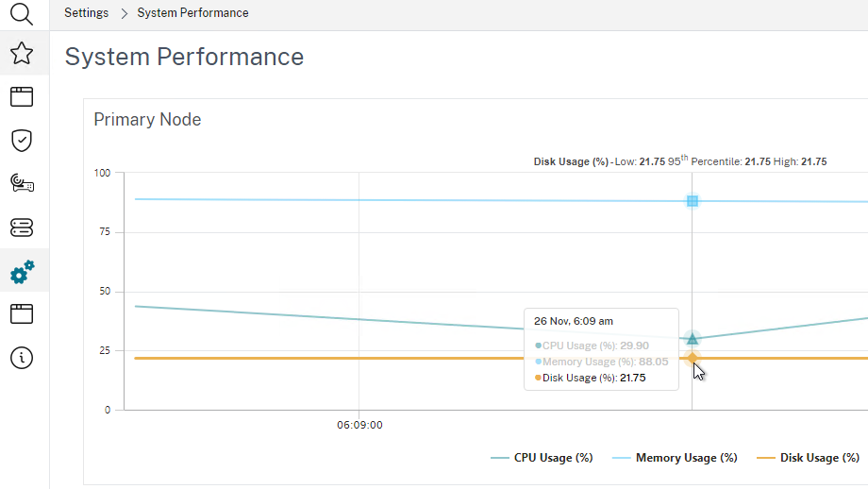Select the Settings gears sidebar icon
The height and width of the screenshot is (489, 868).
pyautogui.click(x=22, y=272)
